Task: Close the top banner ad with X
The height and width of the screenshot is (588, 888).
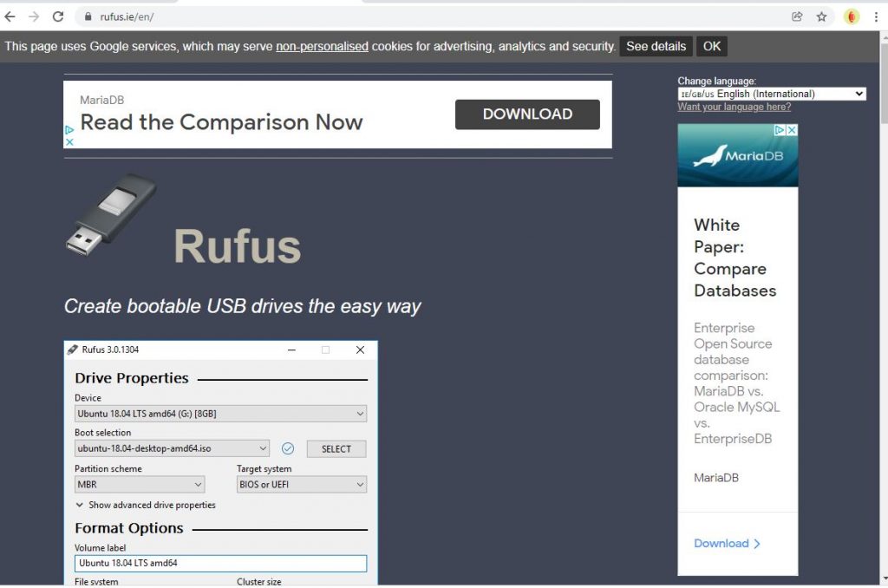Action: click(69, 141)
